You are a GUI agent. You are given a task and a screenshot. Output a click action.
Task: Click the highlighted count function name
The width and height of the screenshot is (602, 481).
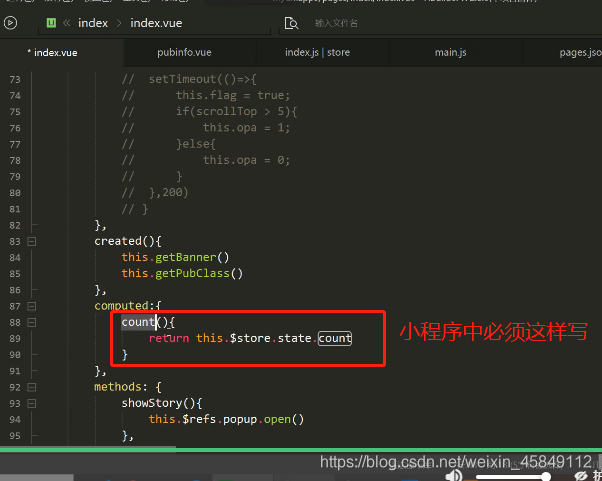[138, 322]
